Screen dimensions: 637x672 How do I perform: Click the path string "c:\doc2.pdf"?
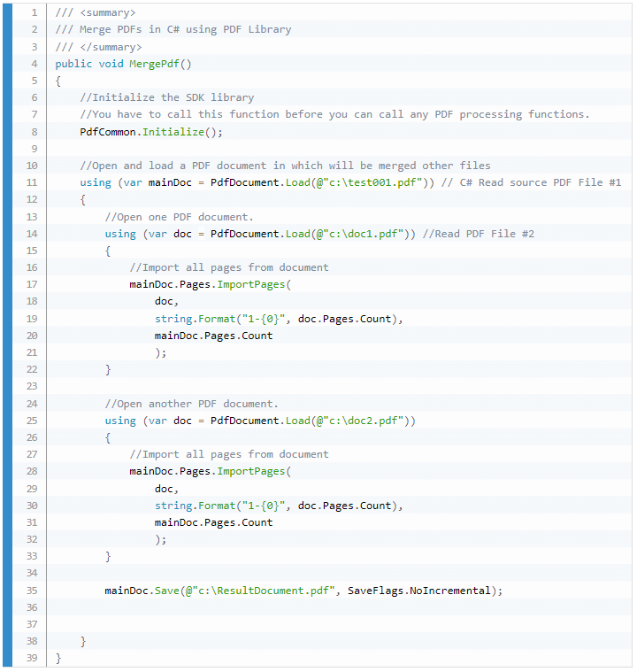(x=363, y=421)
